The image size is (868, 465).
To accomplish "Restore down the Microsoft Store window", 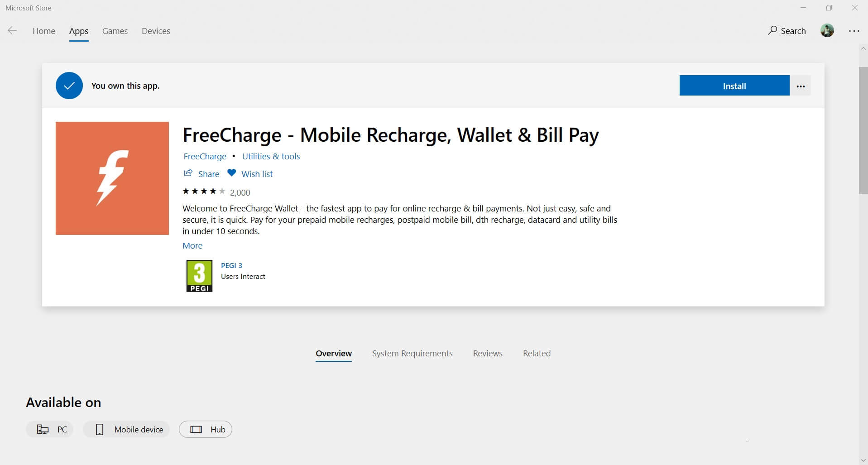I will [829, 8].
